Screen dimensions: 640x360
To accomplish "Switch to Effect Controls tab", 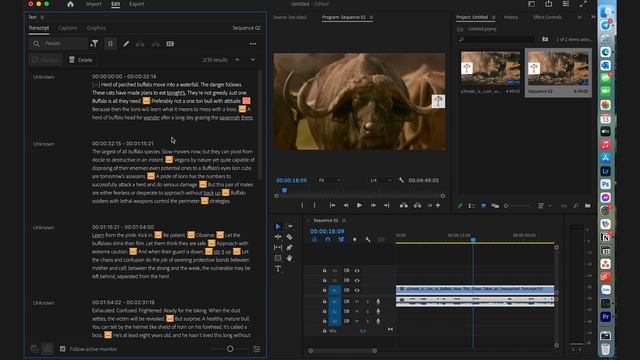I will (x=547, y=18).
